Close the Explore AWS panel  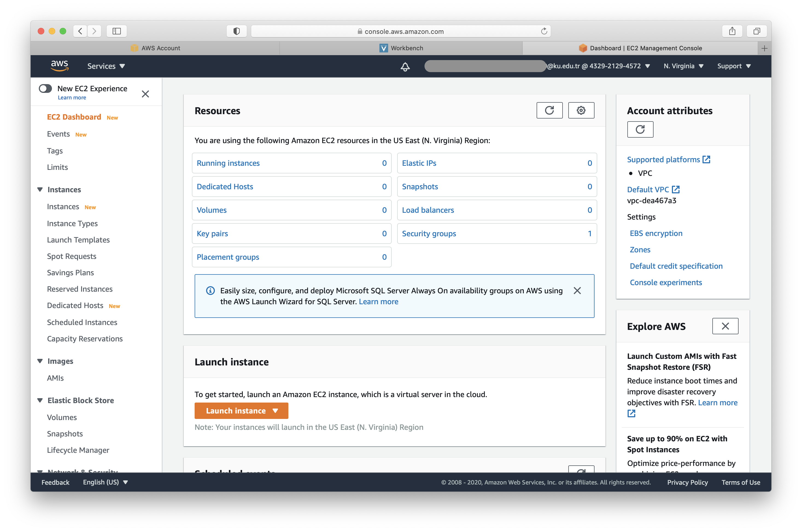[x=725, y=326]
